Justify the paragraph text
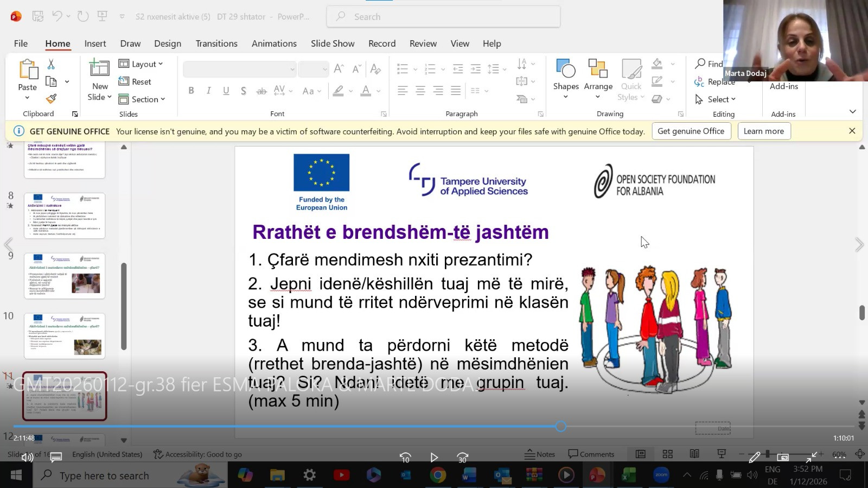The height and width of the screenshot is (488, 868). (456, 91)
